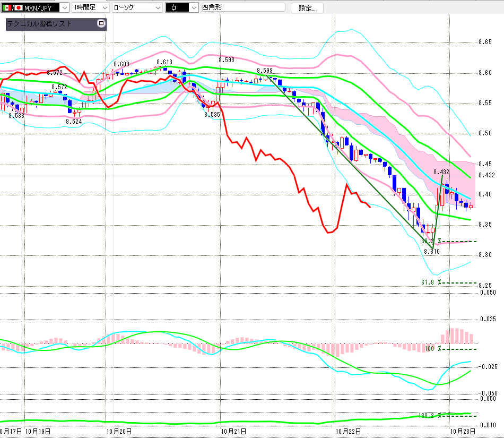Click the 8.65 price axis label
The height and width of the screenshot is (438, 504).
[485, 42]
